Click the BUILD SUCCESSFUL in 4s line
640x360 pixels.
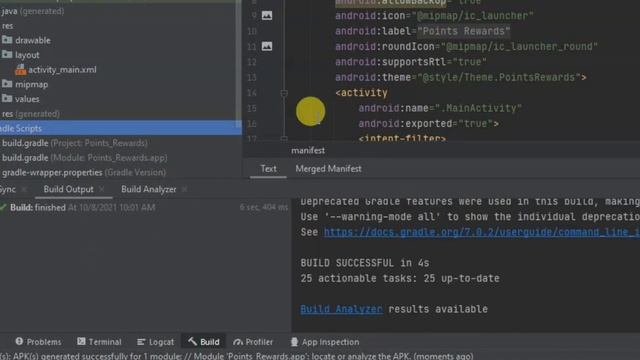[364, 263]
